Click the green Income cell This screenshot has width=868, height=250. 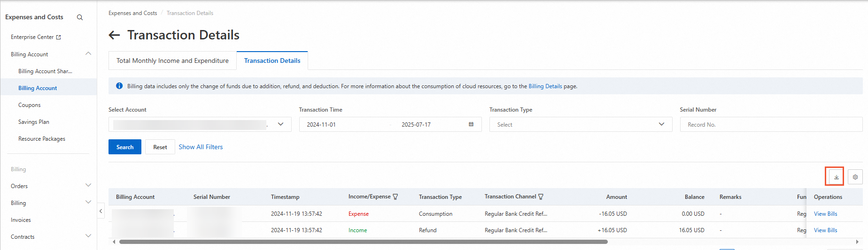358,230
